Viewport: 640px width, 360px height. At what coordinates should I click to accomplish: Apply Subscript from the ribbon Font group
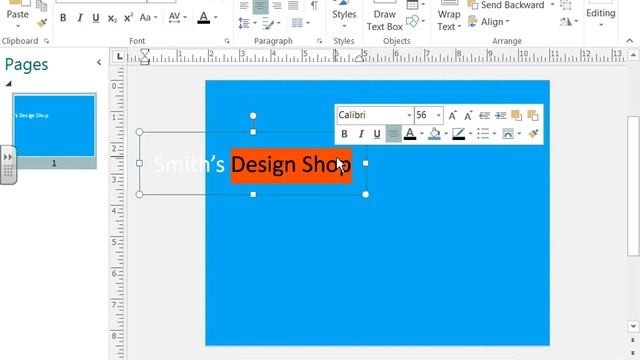[112, 18]
